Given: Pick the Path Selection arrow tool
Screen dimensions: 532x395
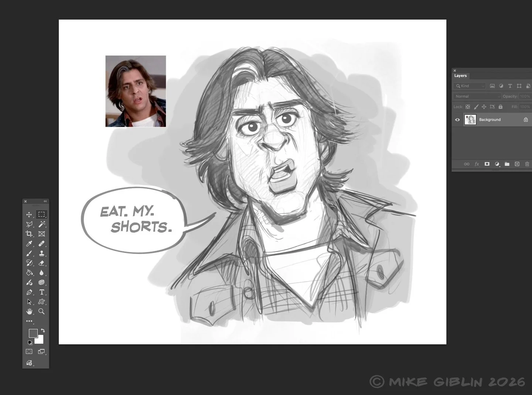Looking at the screenshot, I should [x=29, y=302].
